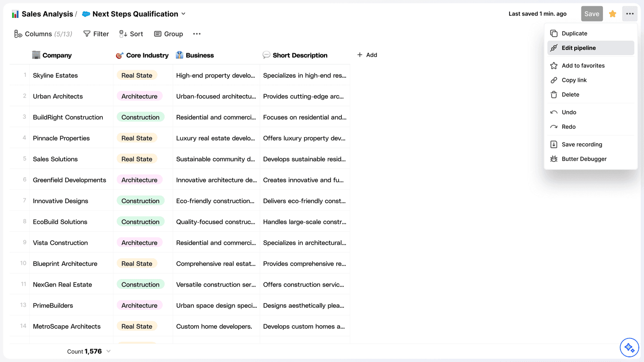Click the Save recording download icon
This screenshot has width=644, height=362.
[554, 145]
